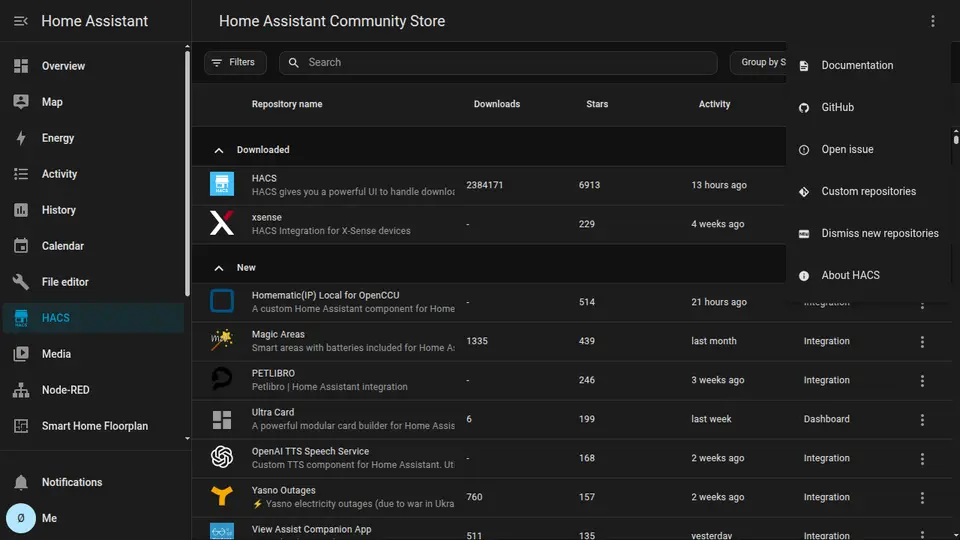960x540 pixels.
Task: Open the xsense repository logo
Action: [x=222, y=223]
